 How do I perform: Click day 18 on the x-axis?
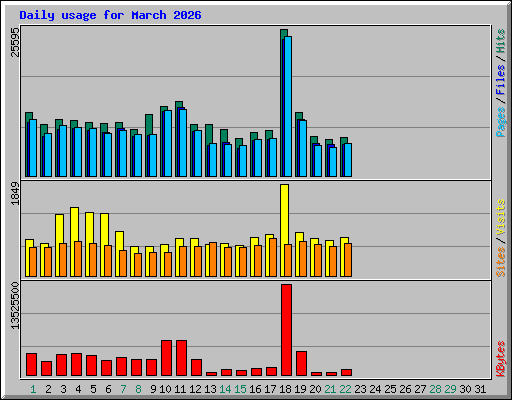tap(285, 389)
